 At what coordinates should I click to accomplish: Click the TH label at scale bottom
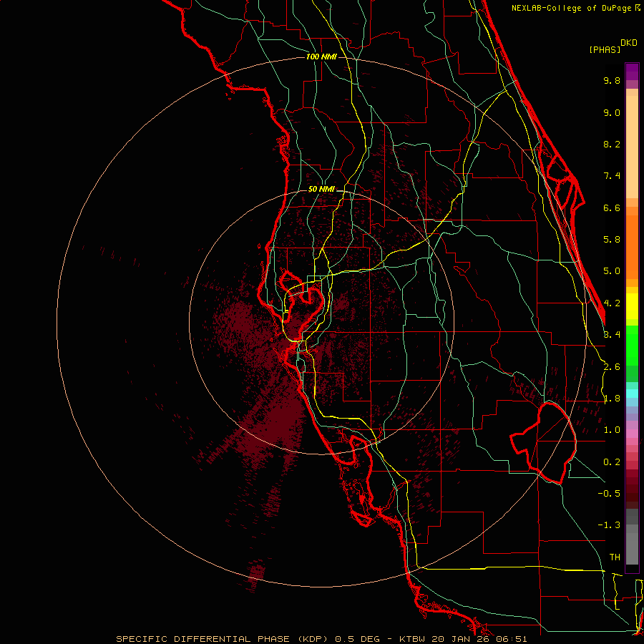tap(615, 557)
